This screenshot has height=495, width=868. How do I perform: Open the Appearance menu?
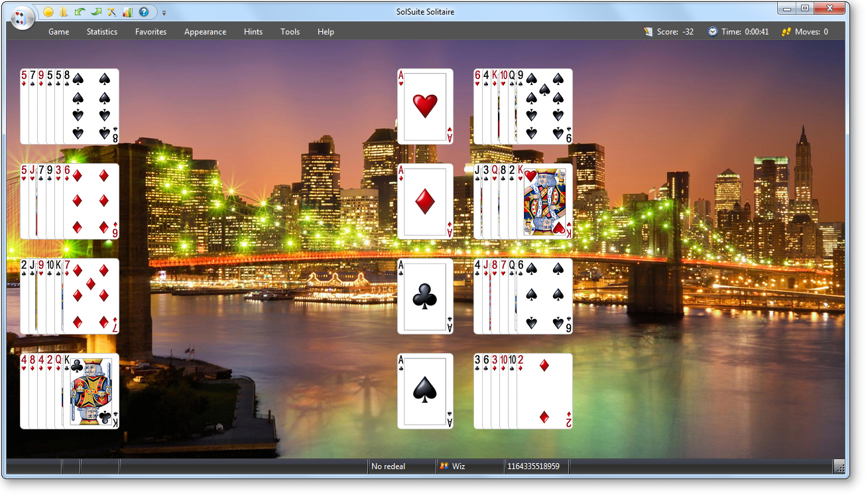[205, 32]
